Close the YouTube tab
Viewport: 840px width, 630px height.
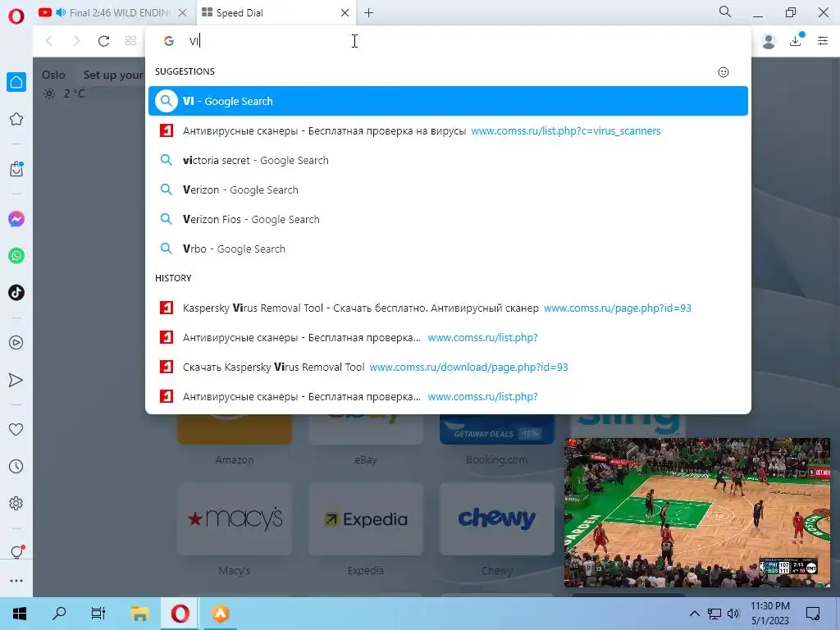click(x=183, y=13)
